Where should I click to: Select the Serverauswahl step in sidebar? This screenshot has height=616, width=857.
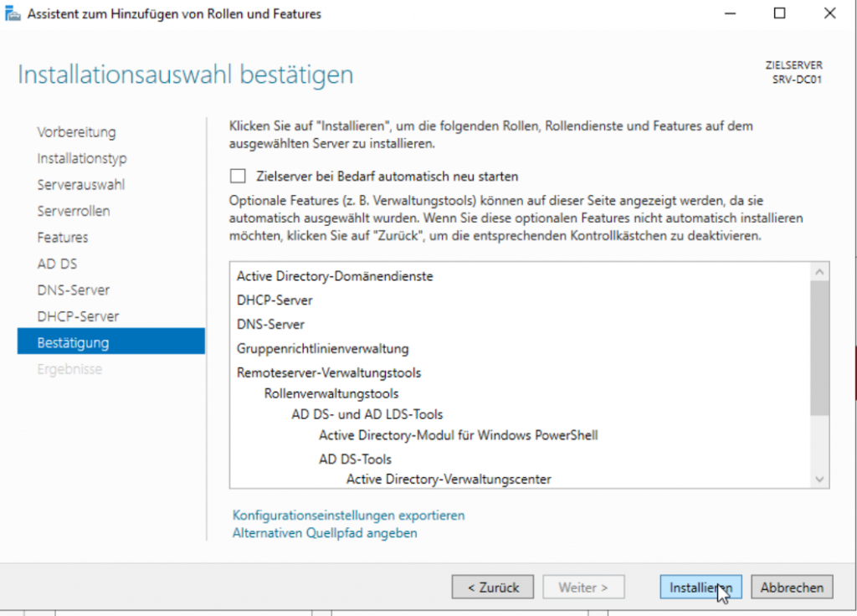pyautogui.click(x=81, y=185)
